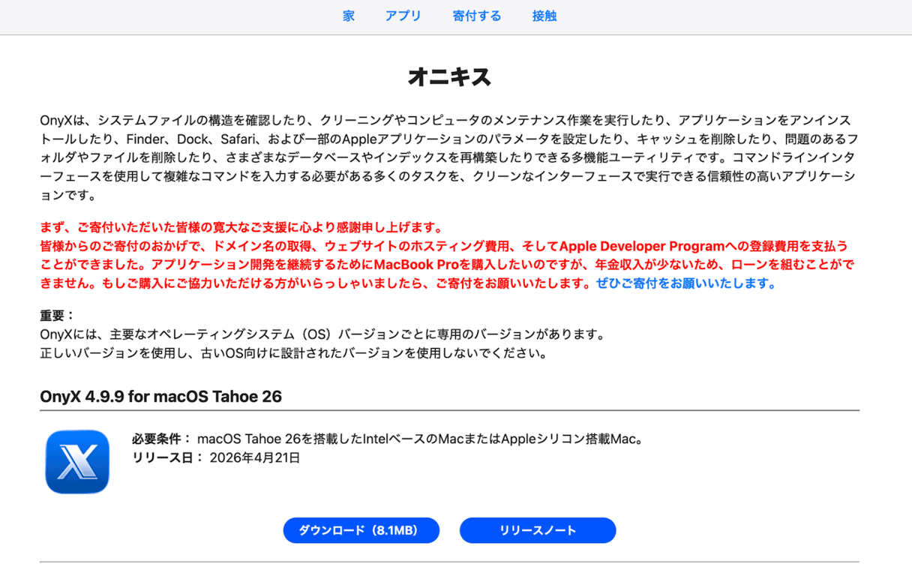912x588 pixels.
Task: Click the line OnyXには、主要なオペレーティングシステム
Action: click(322, 334)
